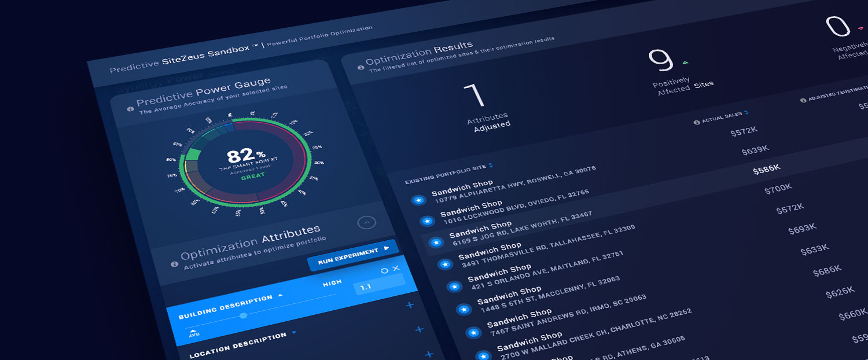Select star icon for 421 S Orlando Ave site
This screenshot has height=360, width=868.
(x=454, y=286)
